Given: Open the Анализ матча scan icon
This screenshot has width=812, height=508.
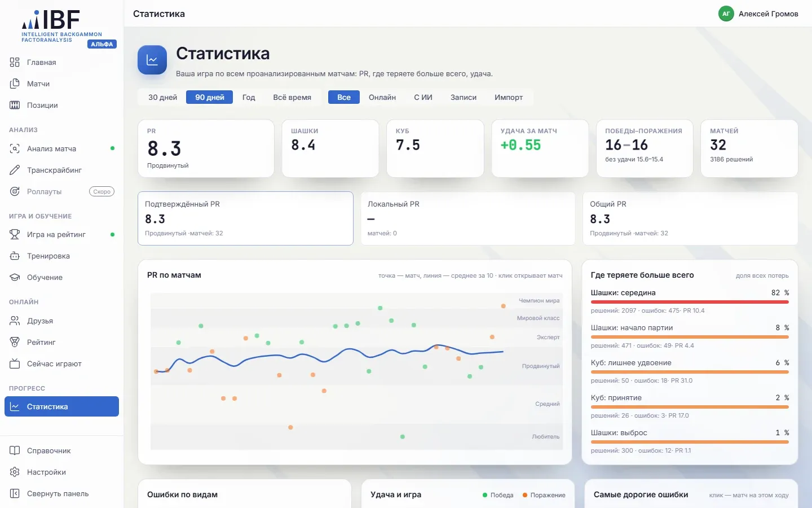Looking at the screenshot, I should click(15, 148).
